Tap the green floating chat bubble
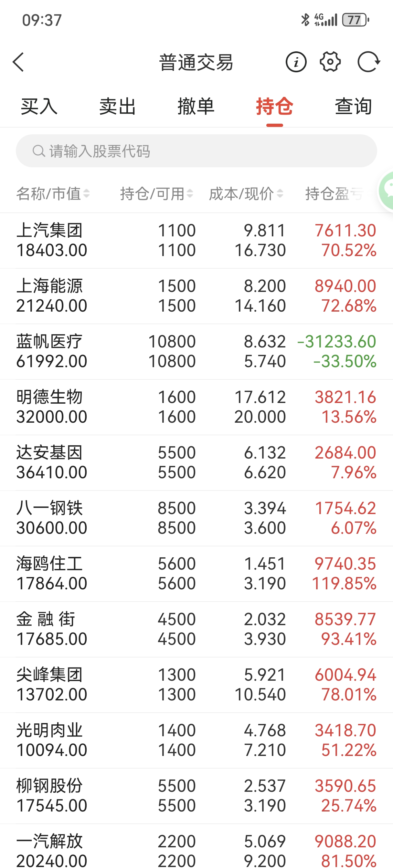 point(387,191)
